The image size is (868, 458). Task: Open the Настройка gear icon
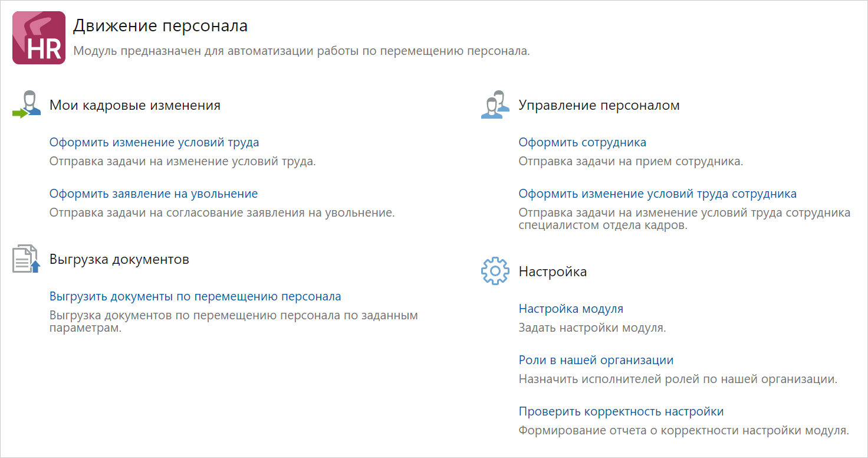(x=495, y=271)
